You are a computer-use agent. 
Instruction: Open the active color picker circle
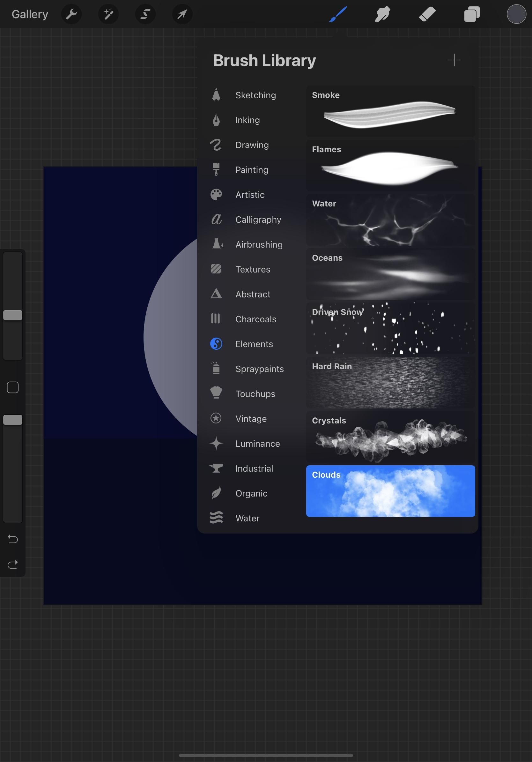coord(516,14)
